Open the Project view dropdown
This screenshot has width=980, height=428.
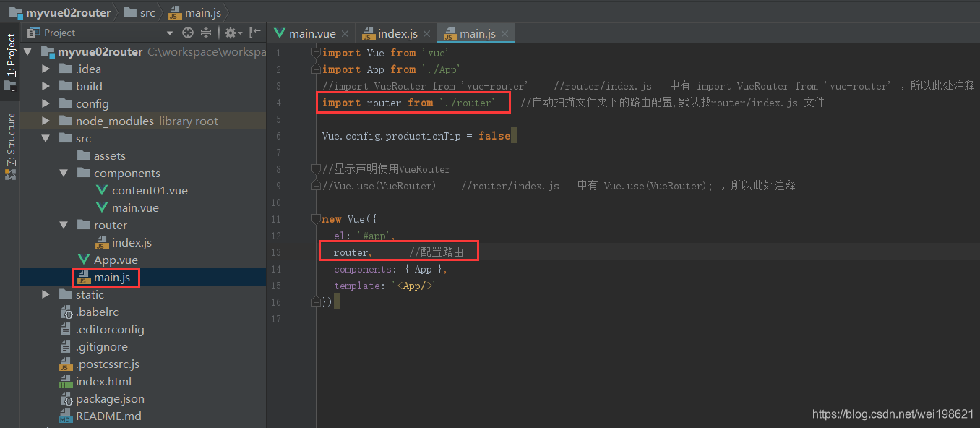[x=170, y=33]
